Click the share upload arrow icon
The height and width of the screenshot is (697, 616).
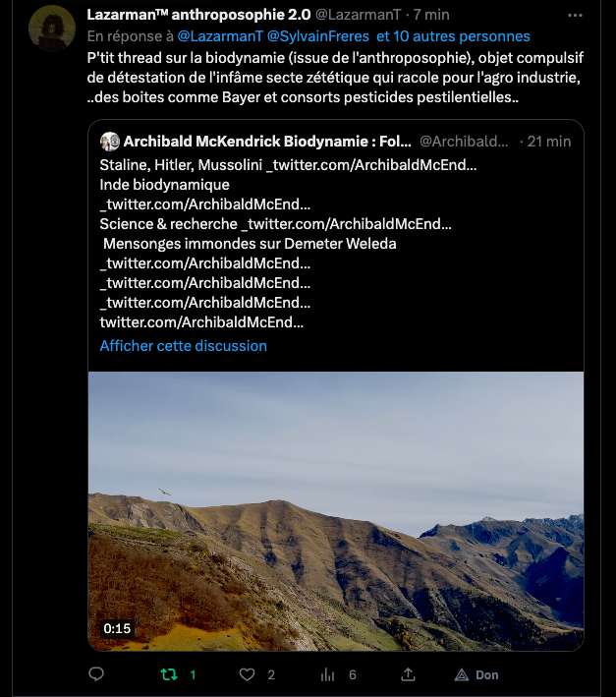(408, 674)
